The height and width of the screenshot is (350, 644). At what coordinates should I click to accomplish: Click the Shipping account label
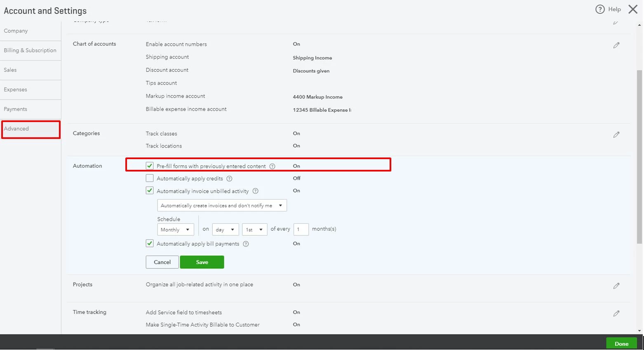(167, 57)
